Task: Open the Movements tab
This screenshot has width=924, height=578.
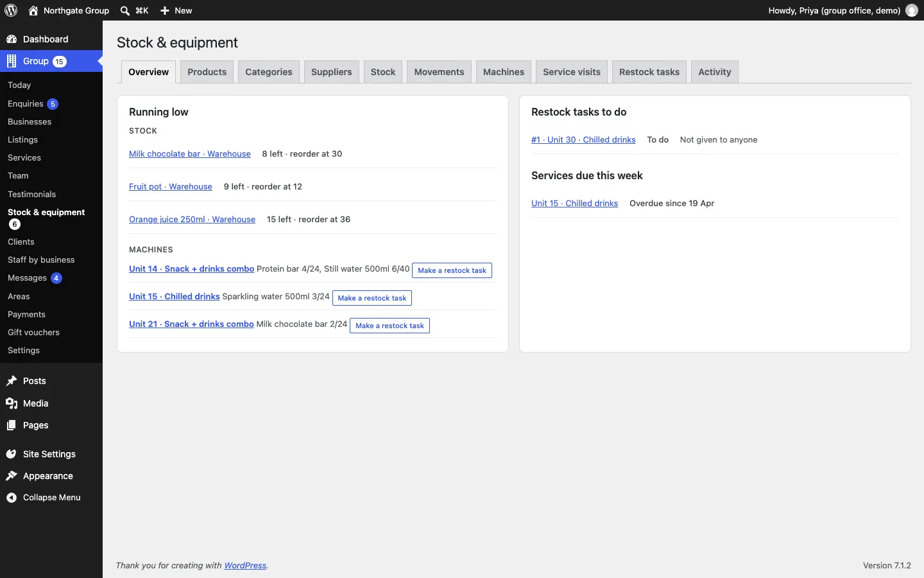Action: pyautogui.click(x=439, y=72)
